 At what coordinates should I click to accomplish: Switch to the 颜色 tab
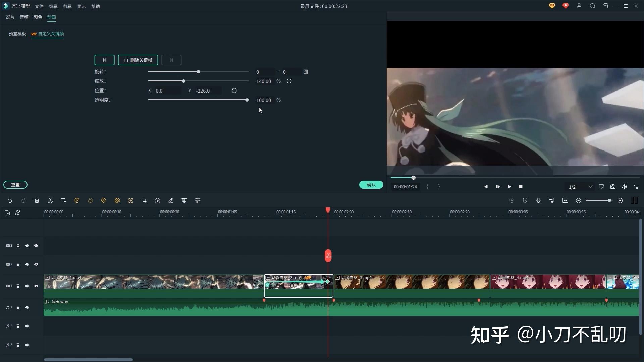pyautogui.click(x=38, y=17)
